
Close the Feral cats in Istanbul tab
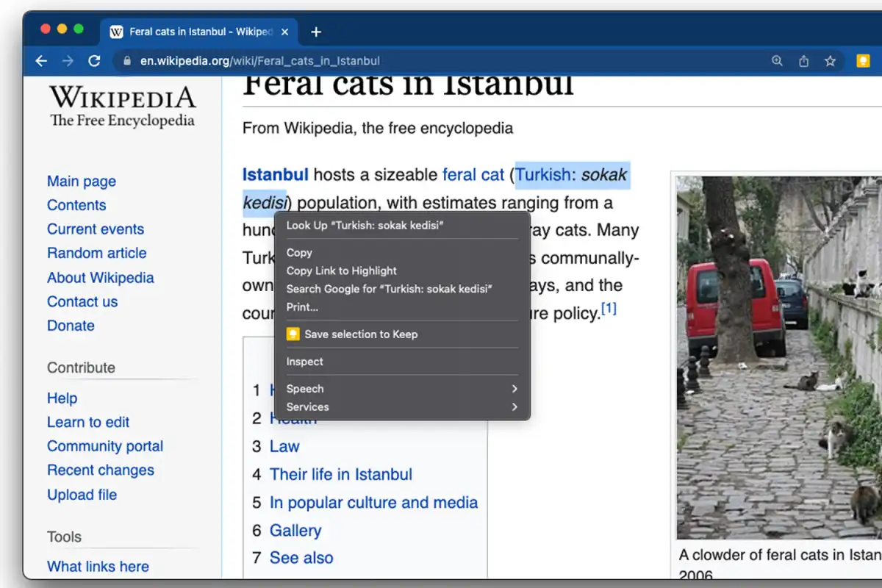pos(285,32)
